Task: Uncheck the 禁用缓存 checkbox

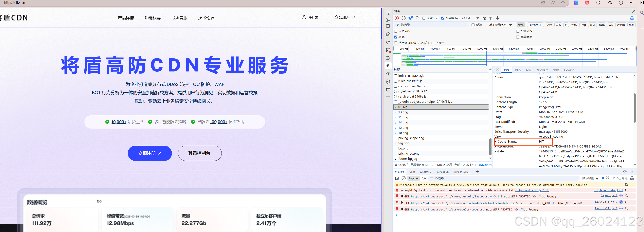Action: tap(443, 18)
